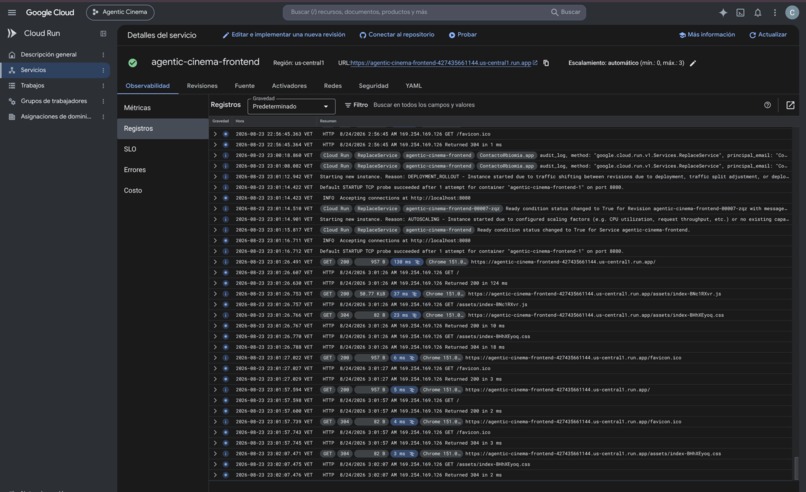Switch to the Fuente tab

244,86
